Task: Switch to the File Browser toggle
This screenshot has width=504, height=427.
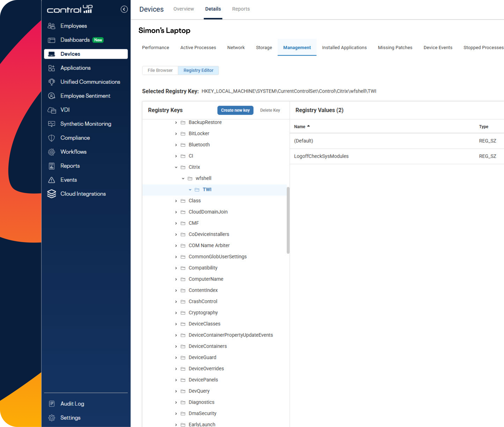Action: (x=160, y=70)
